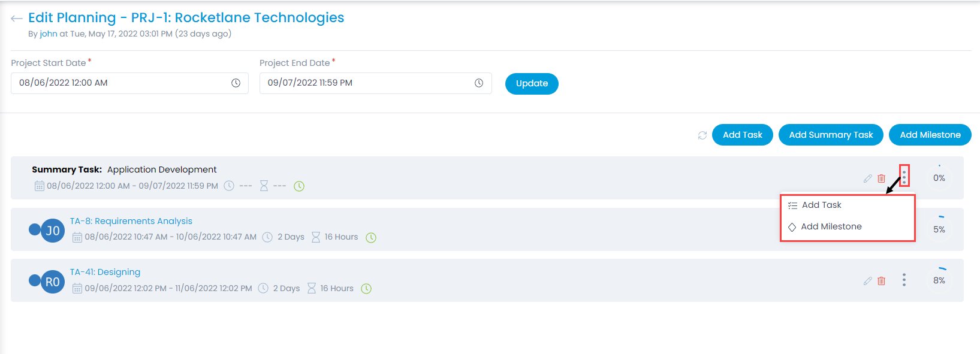Image resolution: width=980 pixels, height=354 pixels.
Task: Edit TA-41: Designing using its pencil icon
Action: coord(867,280)
